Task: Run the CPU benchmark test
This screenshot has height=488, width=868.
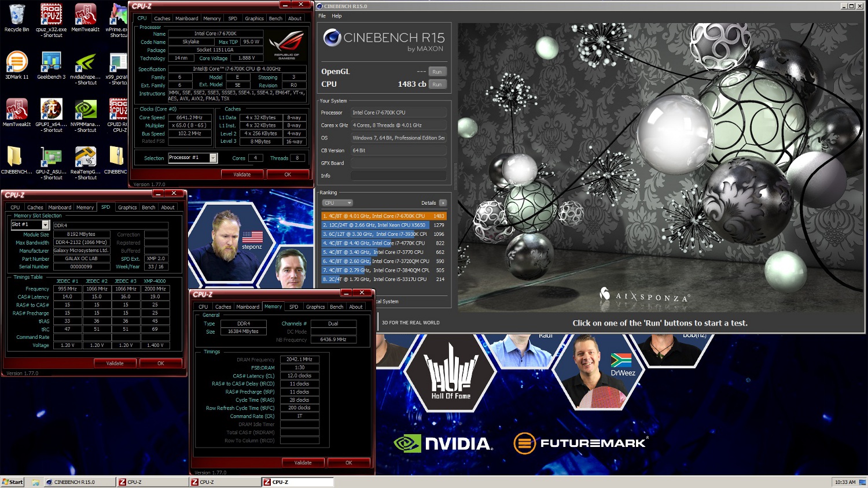Action: [437, 84]
